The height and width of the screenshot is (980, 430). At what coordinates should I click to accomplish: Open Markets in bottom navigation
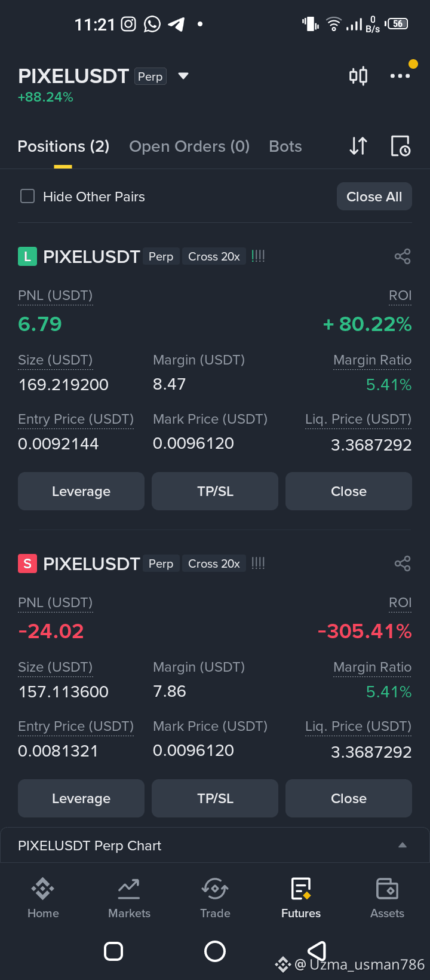129,898
